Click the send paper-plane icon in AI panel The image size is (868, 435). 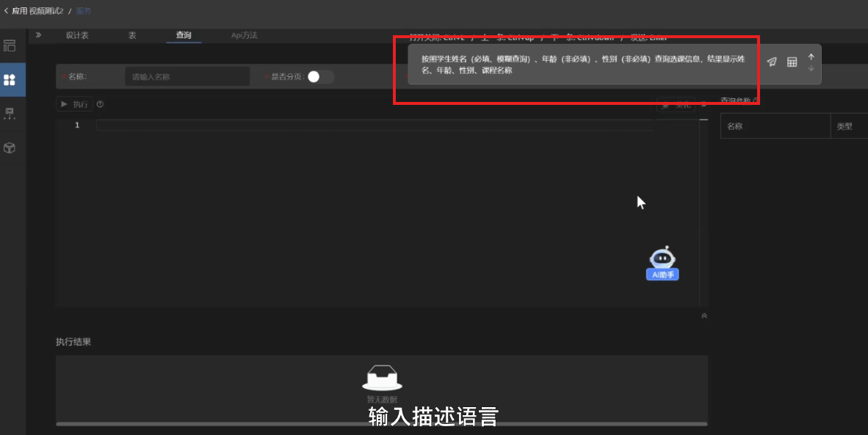click(771, 62)
